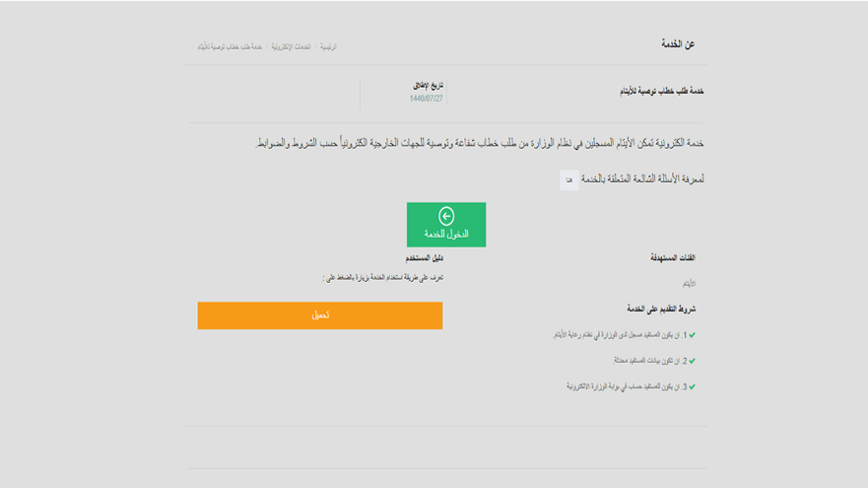
Task: Click the service description paragraph starting خدمة الكترونية
Action: tap(480, 143)
